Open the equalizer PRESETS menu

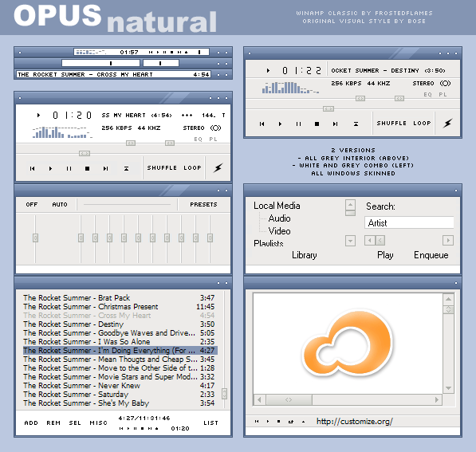tap(203, 205)
